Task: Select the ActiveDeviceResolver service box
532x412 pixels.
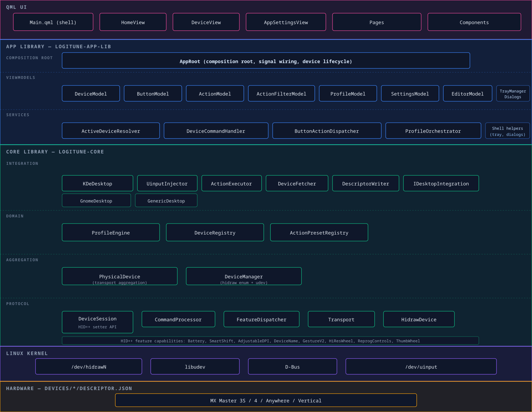Action: pos(111,131)
